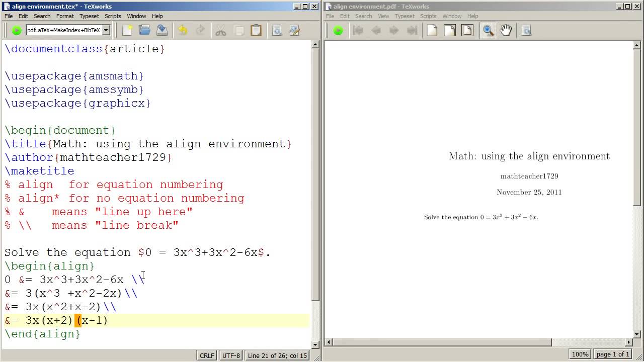Open Search menu in editor window
Image resolution: width=644 pixels, height=362 pixels.
42,16
